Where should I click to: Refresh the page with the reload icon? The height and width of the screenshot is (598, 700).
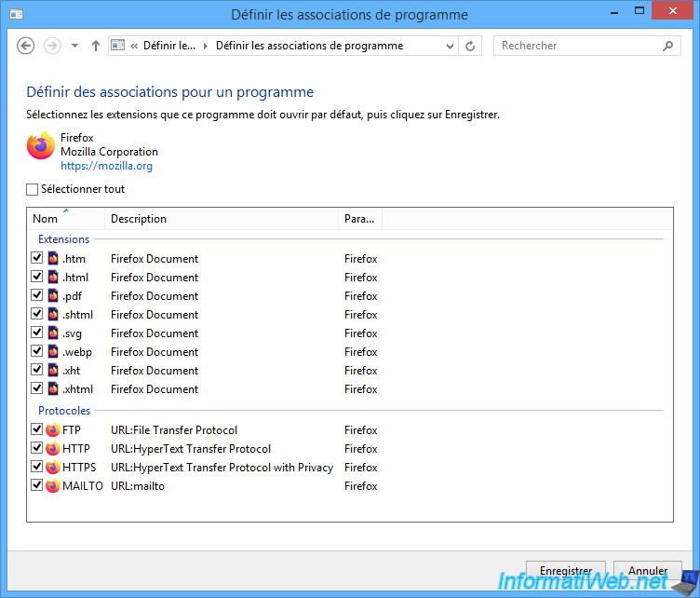pos(470,46)
